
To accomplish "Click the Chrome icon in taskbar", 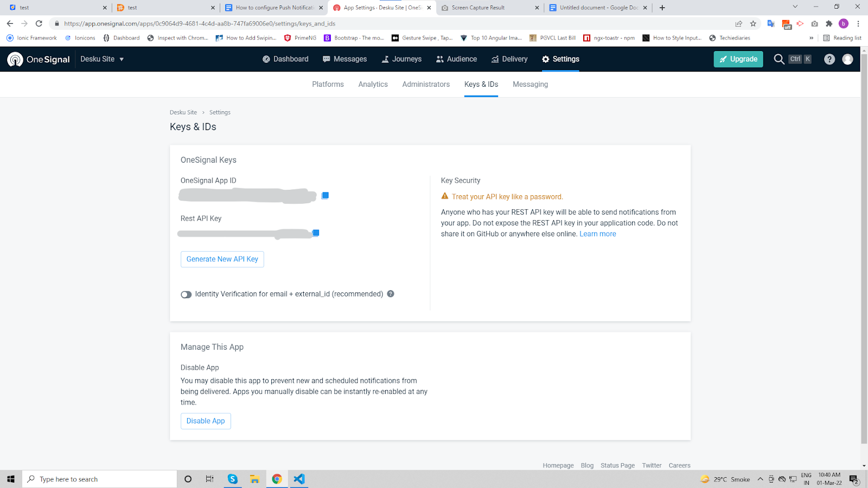I will [x=277, y=479].
